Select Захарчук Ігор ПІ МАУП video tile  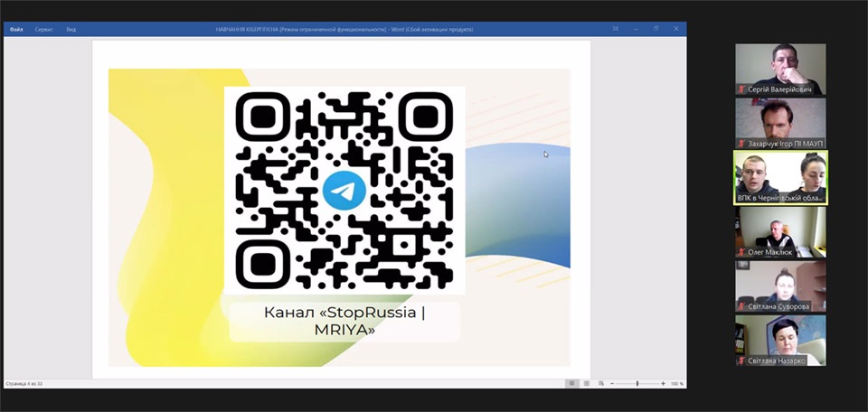point(780,123)
